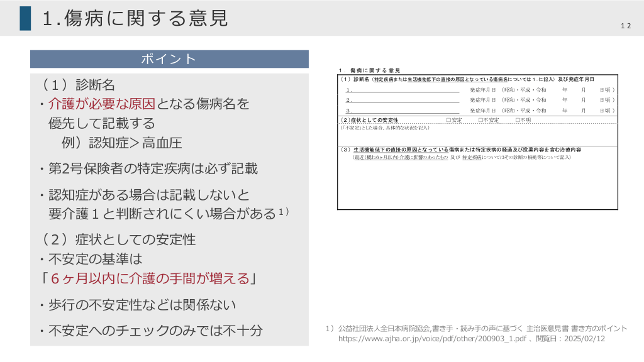
Task: Check the 安定 checkbox in the form
Action: [448, 119]
